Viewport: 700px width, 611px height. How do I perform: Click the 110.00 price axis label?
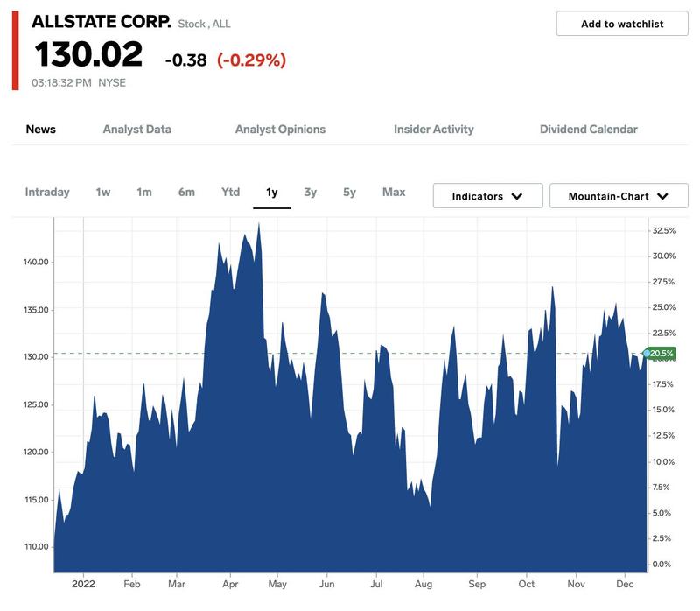point(36,547)
